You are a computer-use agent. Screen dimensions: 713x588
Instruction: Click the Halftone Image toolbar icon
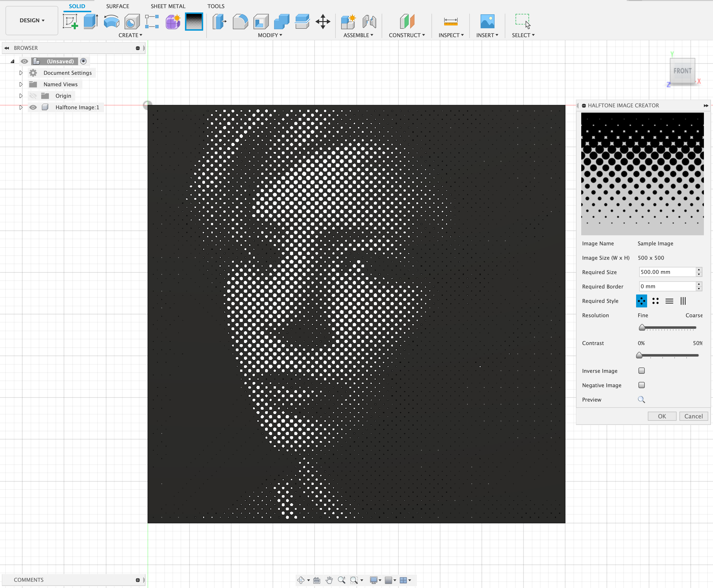tap(194, 22)
